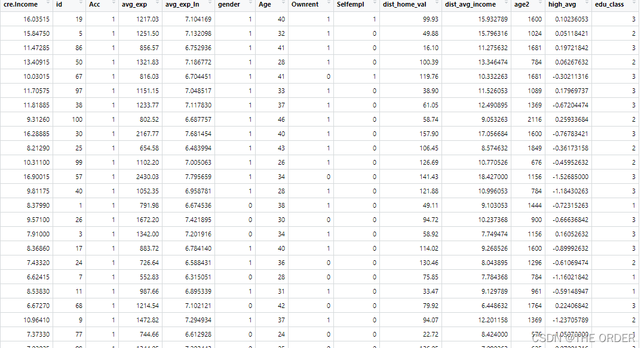
Task: Select dist_avg_income value 15.796316
Action: coord(493,33)
